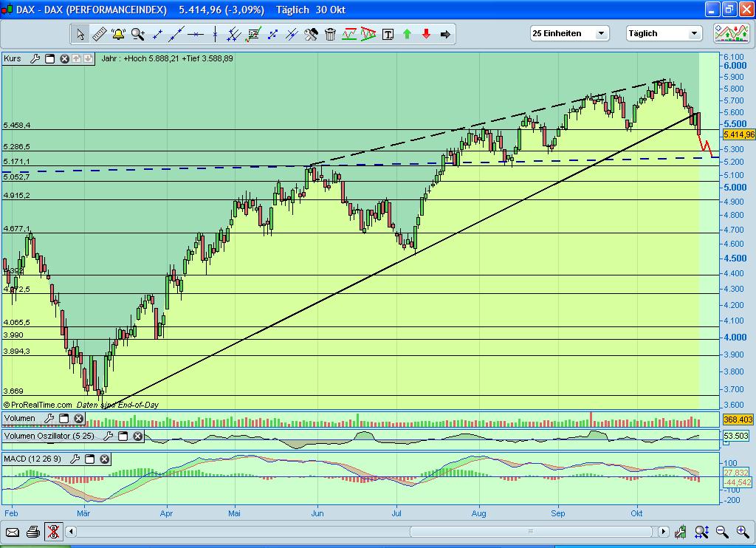The image size is (756, 548).
Task: Open the alarm bell tool
Action: point(119,34)
